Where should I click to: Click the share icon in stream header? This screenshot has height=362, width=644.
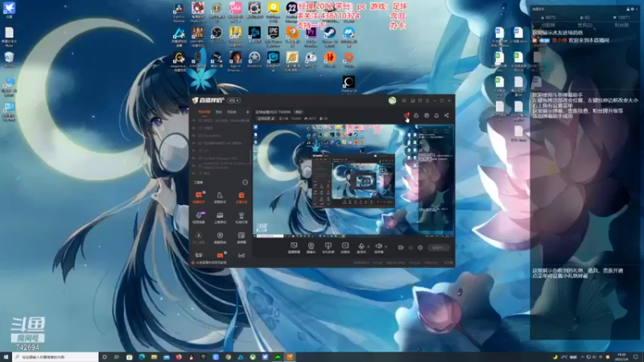tap(447, 115)
